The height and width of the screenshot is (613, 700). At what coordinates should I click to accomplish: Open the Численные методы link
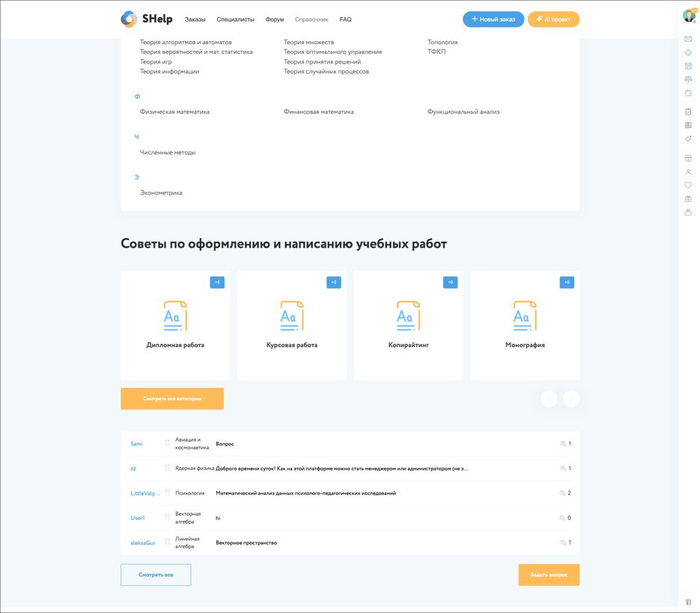point(168,152)
